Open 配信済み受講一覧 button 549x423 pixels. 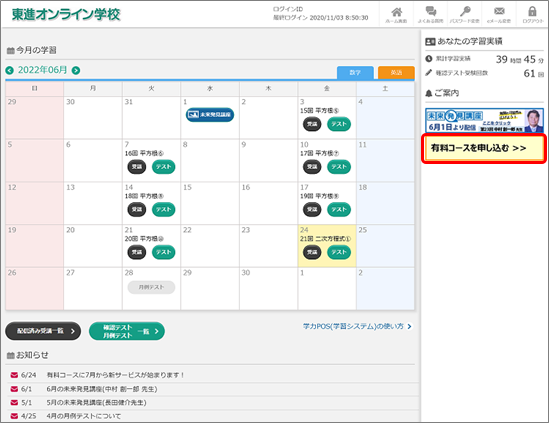[x=43, y=331]
